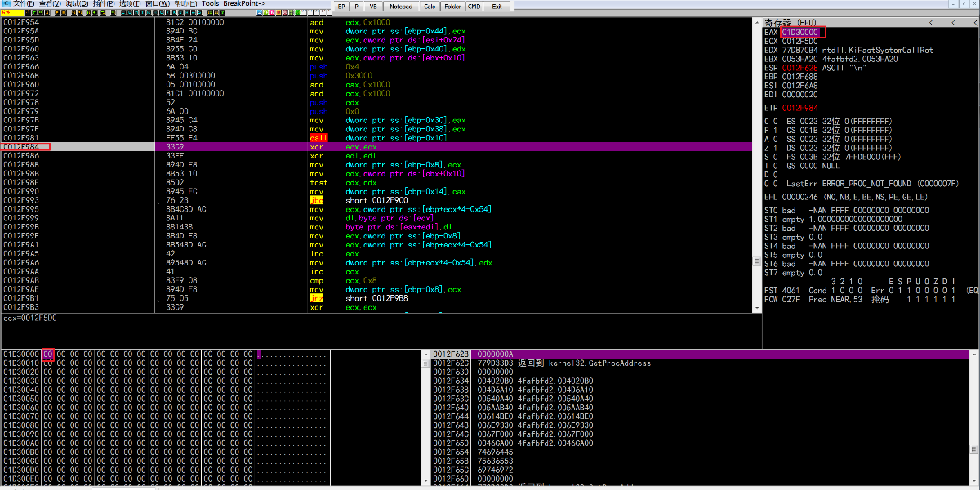Open the BreakPoint-> menu

[244, 4]
